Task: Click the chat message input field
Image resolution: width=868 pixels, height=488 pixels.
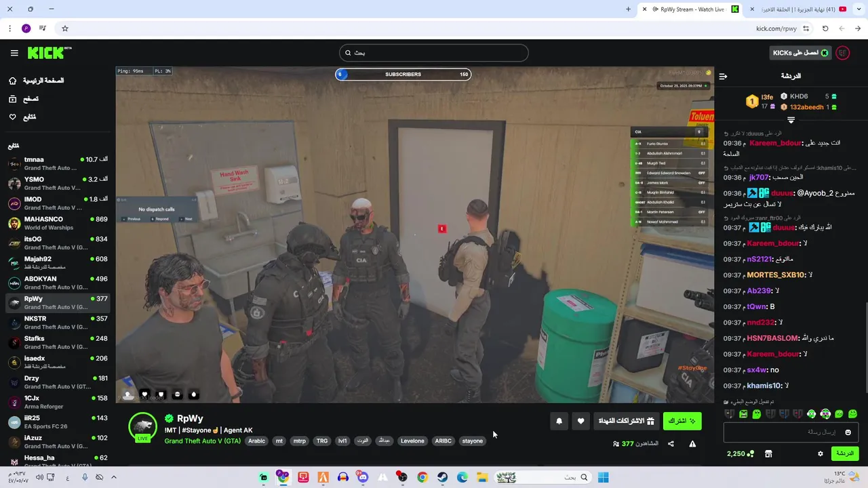Action: 791,432
